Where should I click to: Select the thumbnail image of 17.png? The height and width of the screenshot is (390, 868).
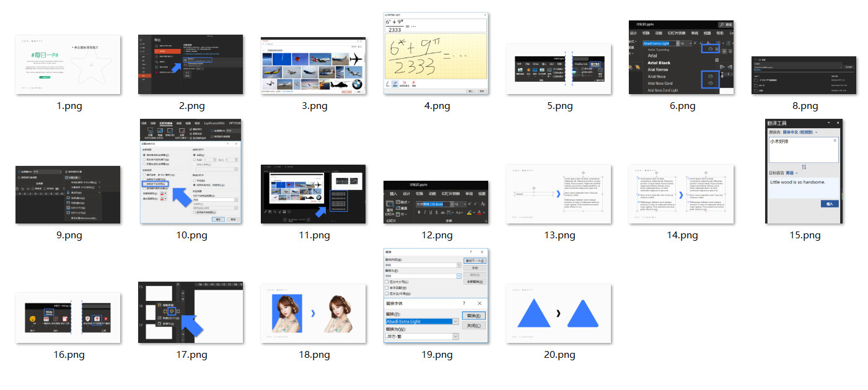coord(191,313)
